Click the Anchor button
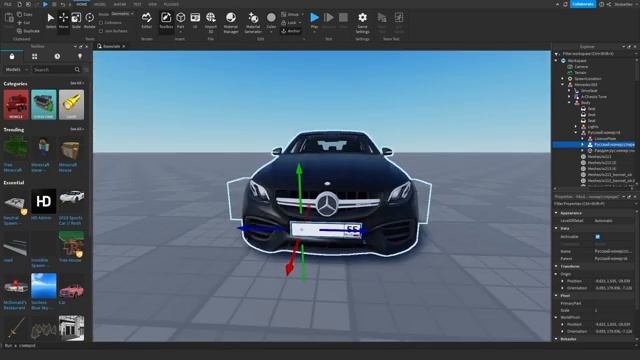This screenshot has height=360, width=640. (291, 31)
